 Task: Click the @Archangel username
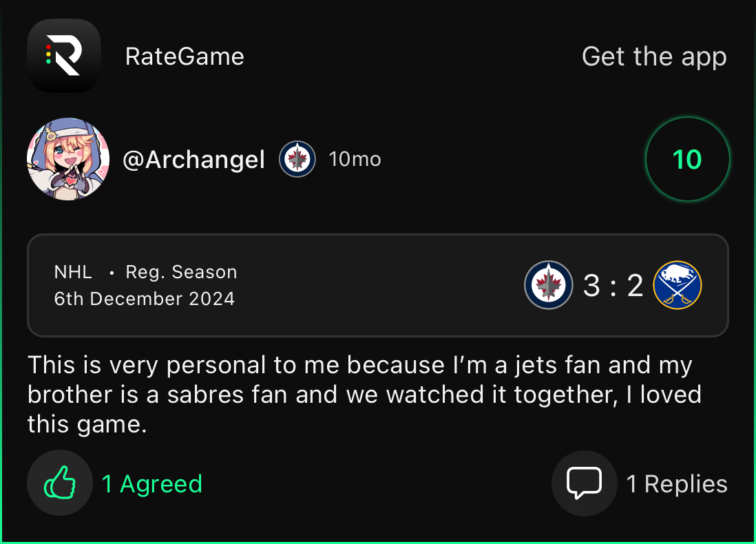click(x=193, y=160)
